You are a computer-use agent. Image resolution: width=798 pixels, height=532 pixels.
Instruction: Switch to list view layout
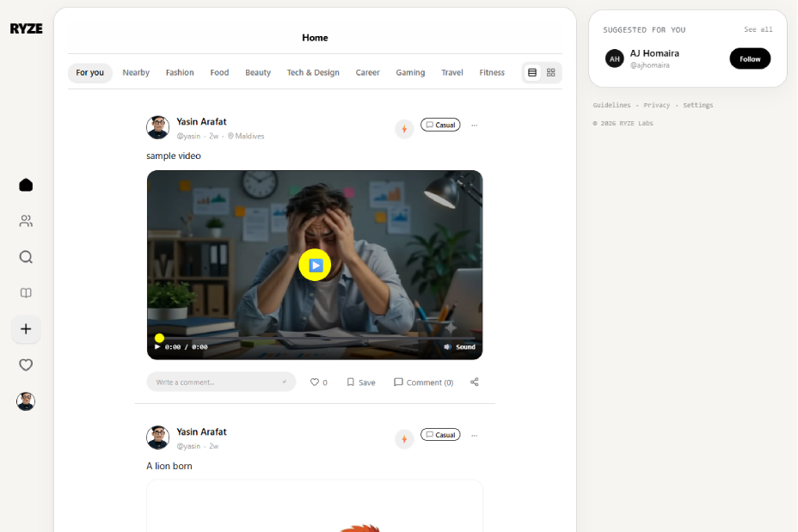[x=532, y=73]
